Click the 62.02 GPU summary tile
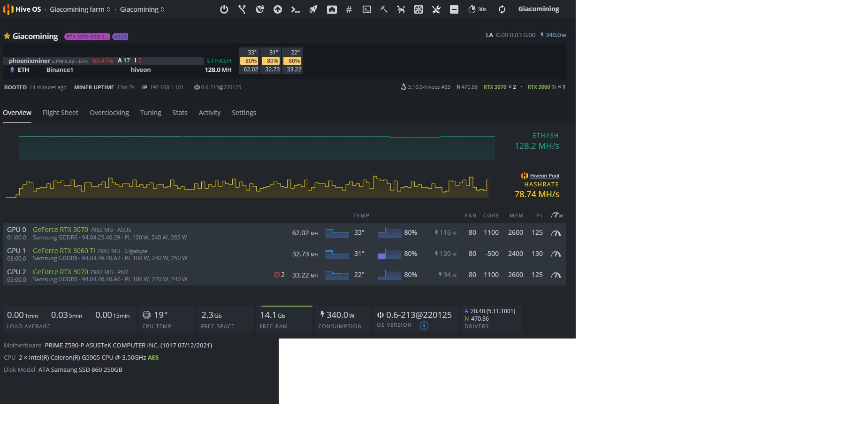 click(x=249, y=61)
